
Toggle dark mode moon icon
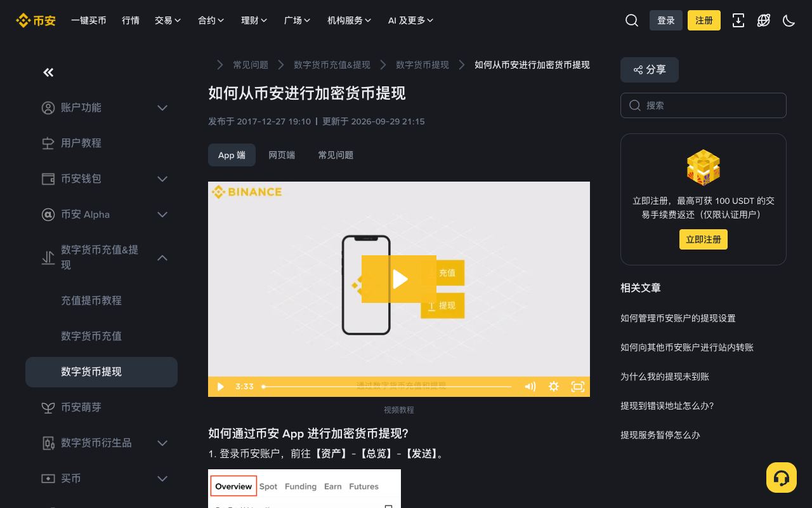(789, 20)
